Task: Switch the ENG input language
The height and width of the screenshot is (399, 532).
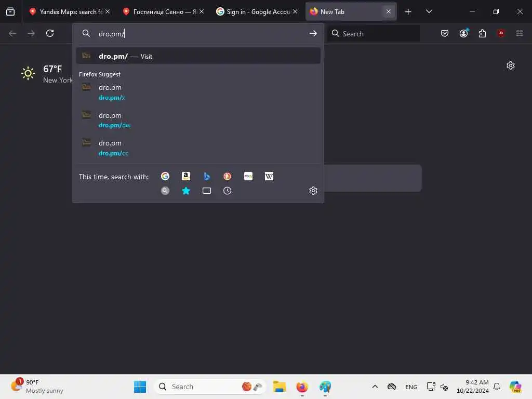Action: coord(411,387)
